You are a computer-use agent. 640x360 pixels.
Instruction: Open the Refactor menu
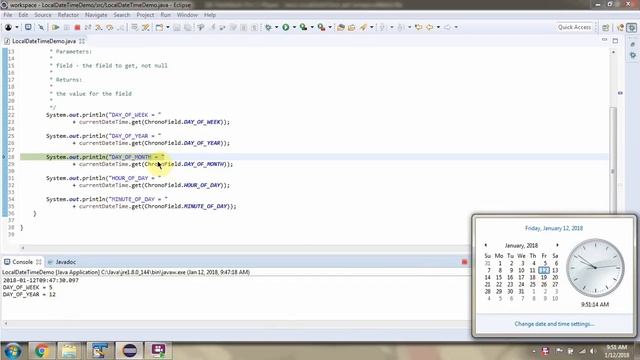[68, 15]
